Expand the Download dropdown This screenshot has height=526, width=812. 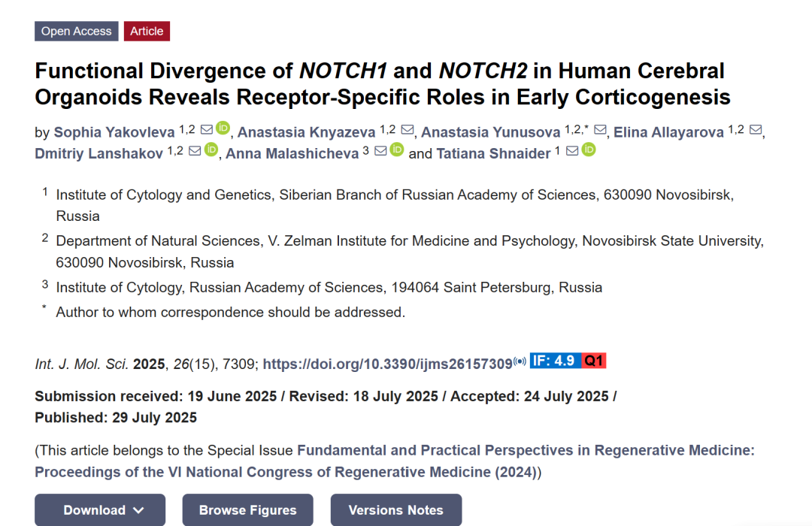click(100, 510)
